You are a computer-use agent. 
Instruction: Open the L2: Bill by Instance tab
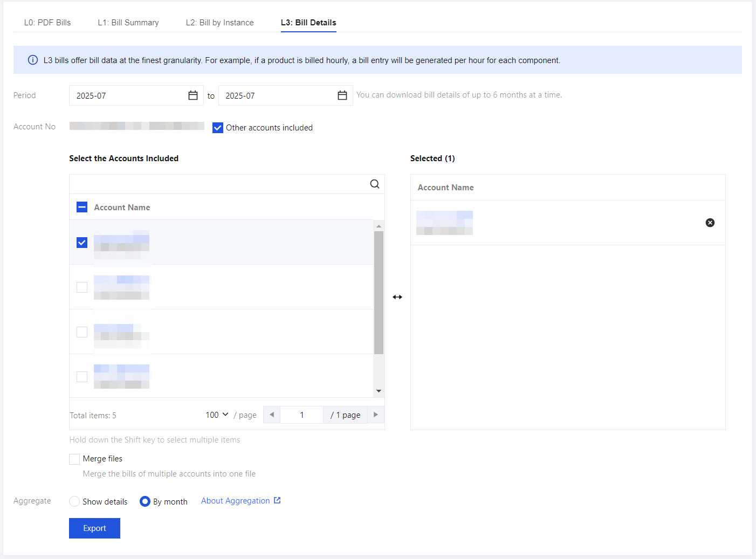(219, 23)
